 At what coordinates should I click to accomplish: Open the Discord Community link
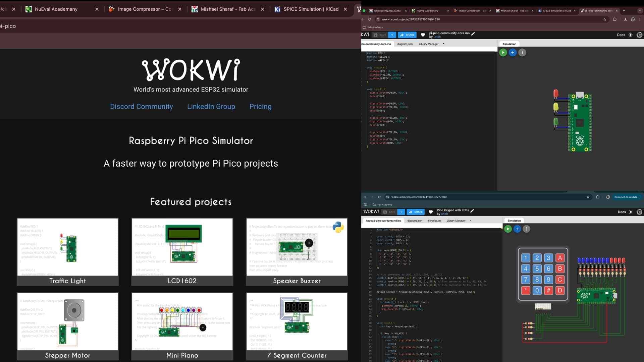[141, 107]
